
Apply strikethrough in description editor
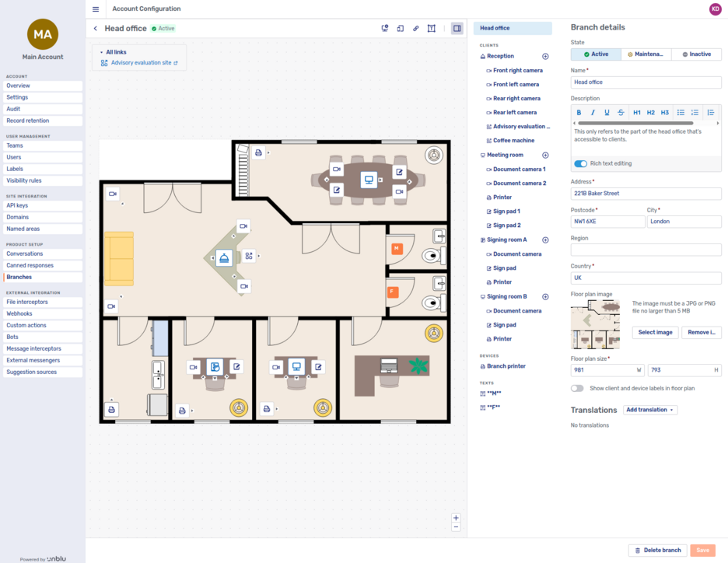pos(621,112)
